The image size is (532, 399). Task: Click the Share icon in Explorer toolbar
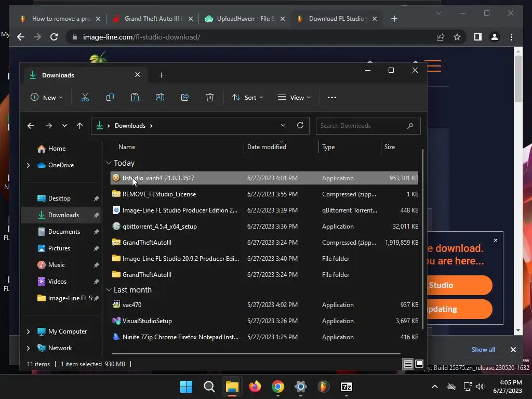point(185,97)
